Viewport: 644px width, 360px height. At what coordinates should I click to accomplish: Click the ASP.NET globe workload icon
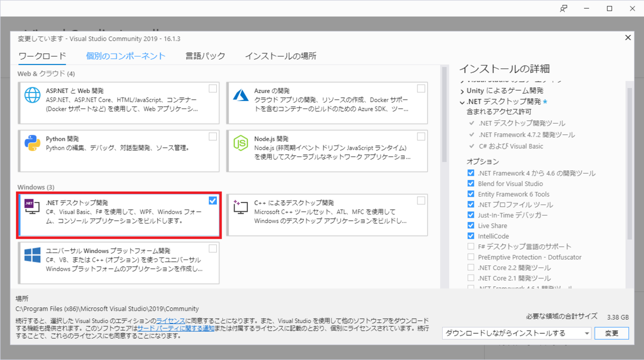(x=33, y=96)
